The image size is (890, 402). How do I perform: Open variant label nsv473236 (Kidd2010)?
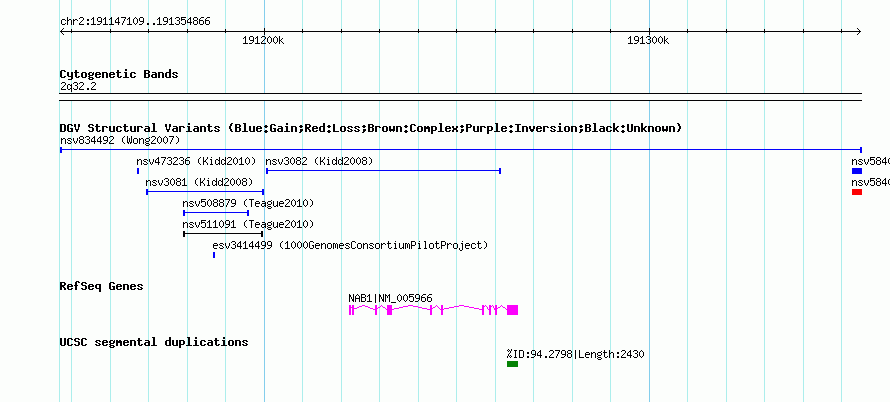click(196, 161)
